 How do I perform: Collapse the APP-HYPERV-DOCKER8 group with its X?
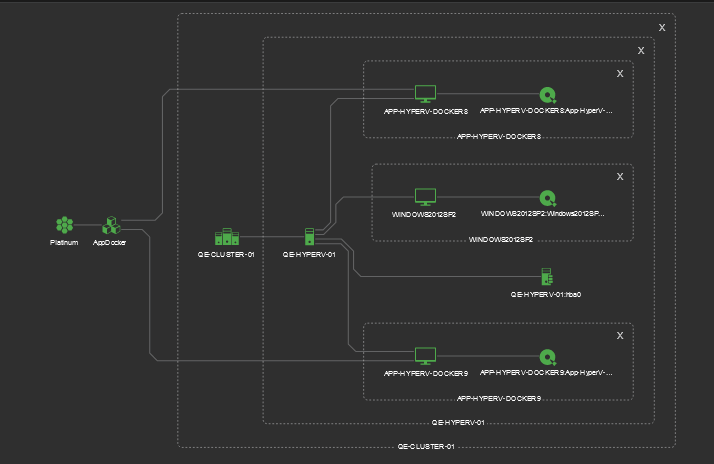click(620, 74)
